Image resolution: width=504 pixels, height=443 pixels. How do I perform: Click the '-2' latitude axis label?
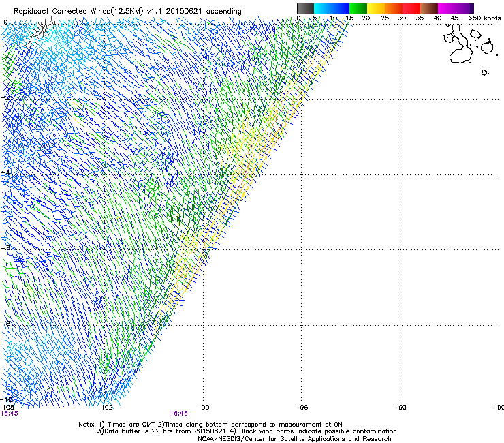pyautogui.click(x=6, y=97)
